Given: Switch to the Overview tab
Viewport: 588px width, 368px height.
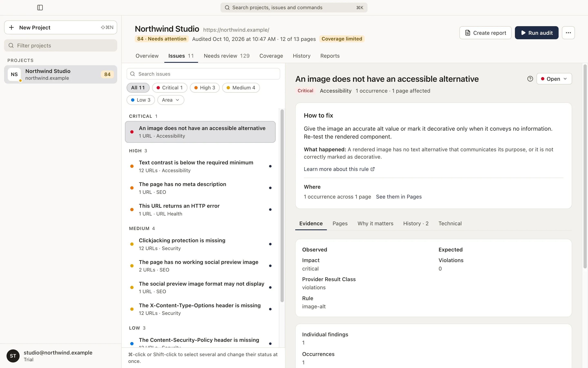Looking at the screenshot, I should pos(147,56).
